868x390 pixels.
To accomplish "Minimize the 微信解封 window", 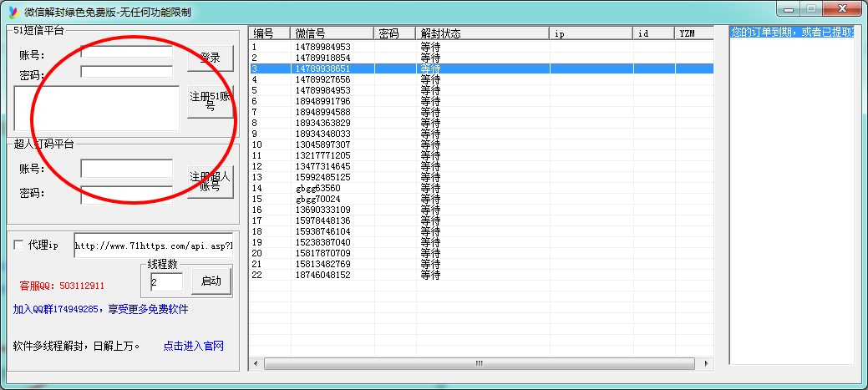I will (x=788, y=9).
